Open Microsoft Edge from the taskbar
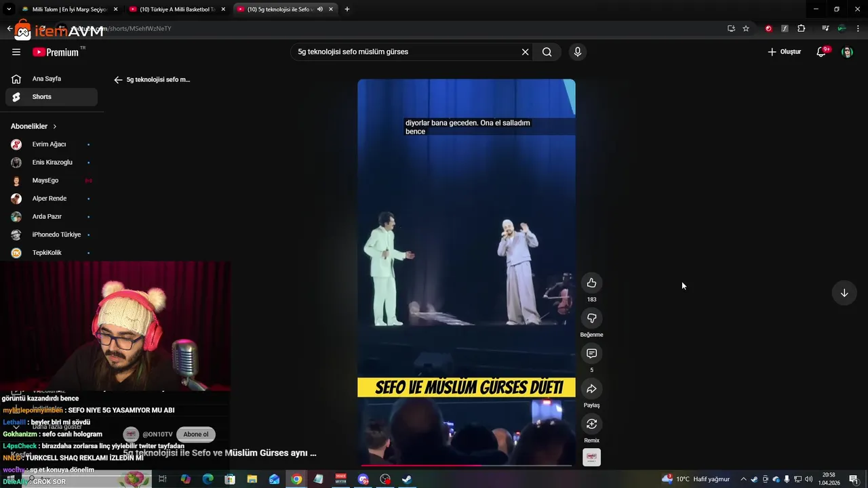The image size is (868, 488). coord(208,479)
